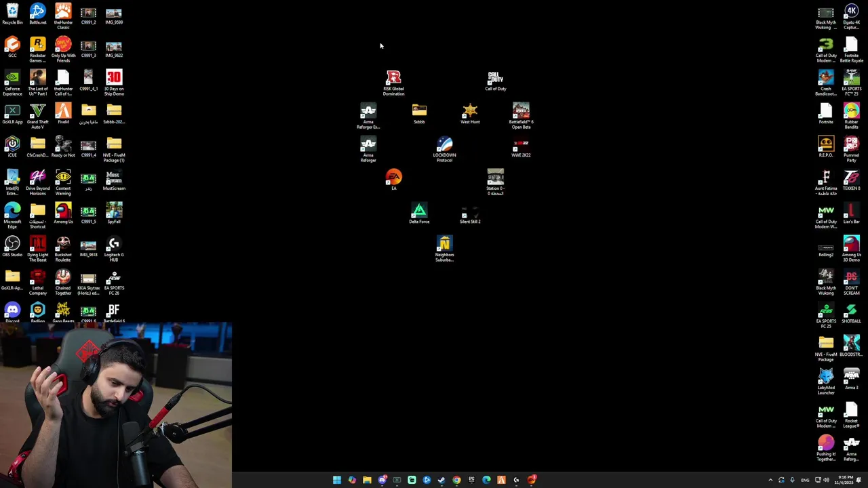868x488 pixels.
Task: Select the Silent Still 2 shortcut
Action: [470, 213]
